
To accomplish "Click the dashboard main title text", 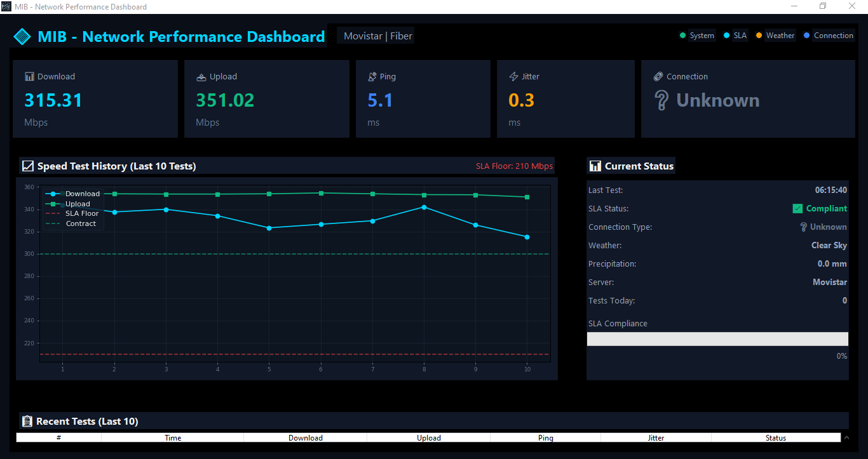I will tap(181, 37).
